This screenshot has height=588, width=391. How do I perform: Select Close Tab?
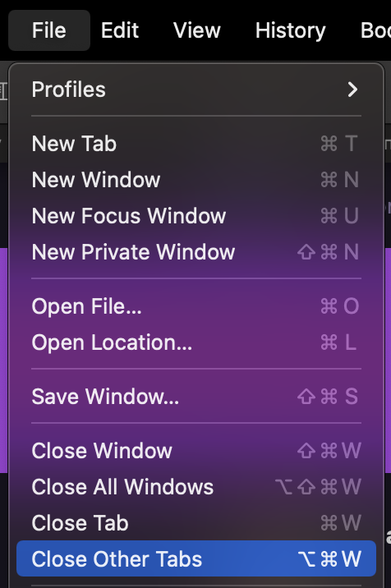pos(196,522)
